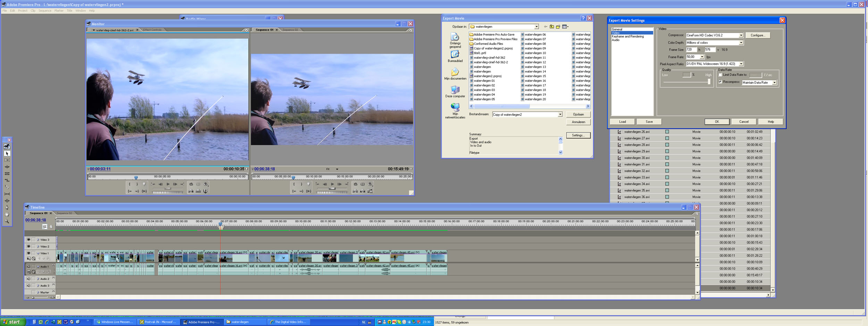Select Keyframe and Rendering settings category

click(x=627, y=36)
